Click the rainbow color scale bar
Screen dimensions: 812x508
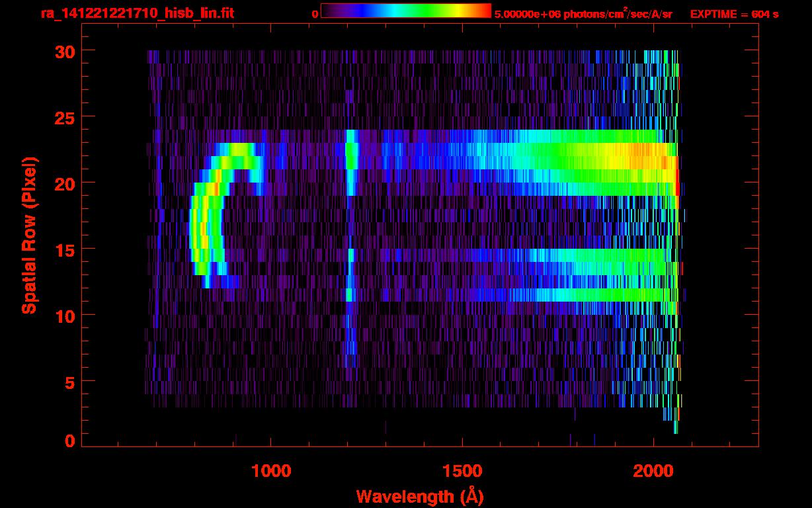406,11
